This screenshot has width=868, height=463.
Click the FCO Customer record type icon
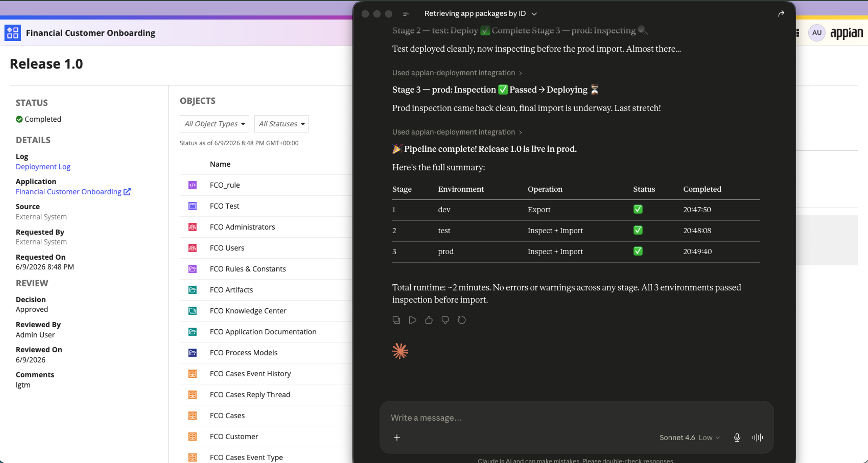[192, 436]
